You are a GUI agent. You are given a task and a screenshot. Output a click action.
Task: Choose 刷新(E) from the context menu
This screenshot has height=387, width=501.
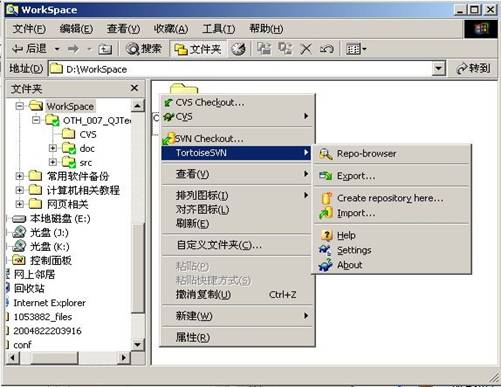[237, 224]
